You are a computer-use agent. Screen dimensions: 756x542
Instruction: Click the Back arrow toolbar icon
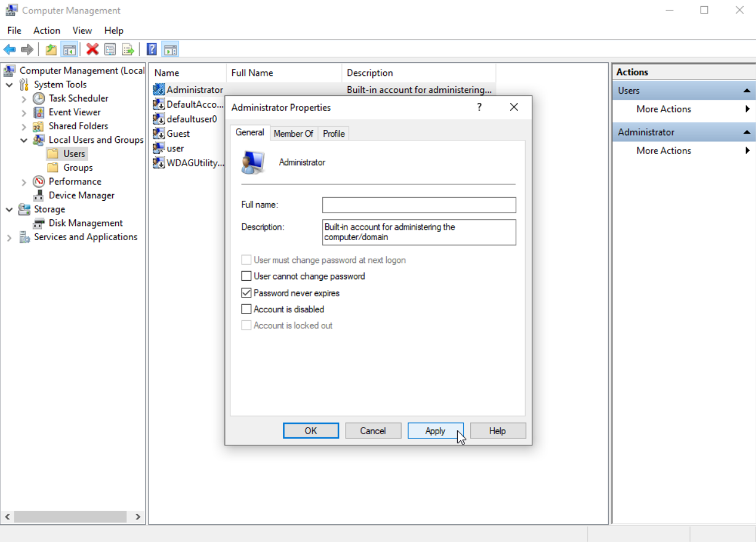(x=10, y=50)
